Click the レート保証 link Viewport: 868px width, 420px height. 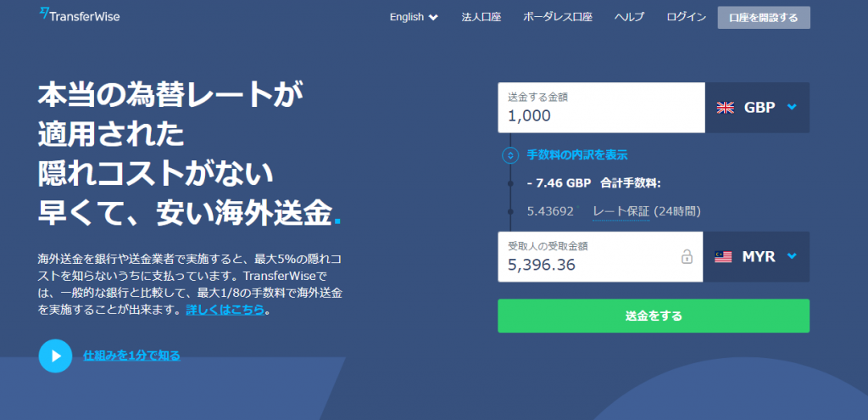coord(620,211)
